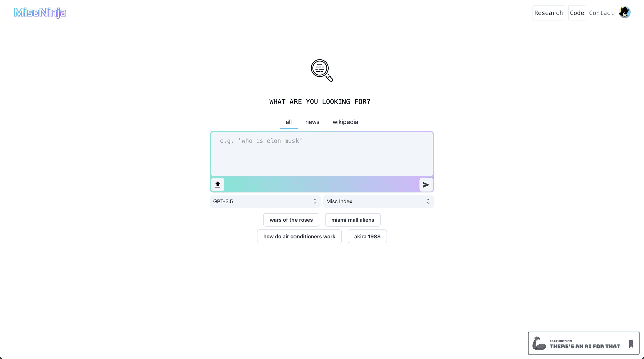Open the Misc Index dropdown
This screenshot has width=644, height=359.
click(378, 201)
